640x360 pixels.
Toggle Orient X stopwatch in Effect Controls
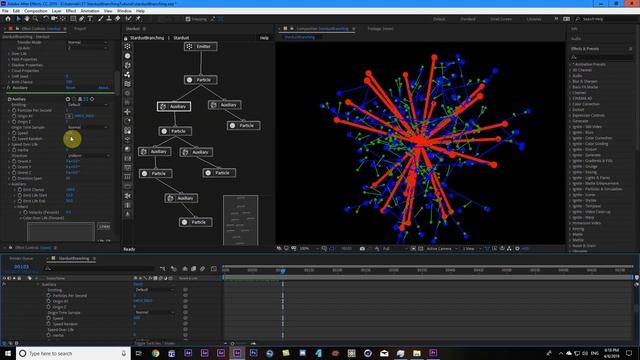14,161
